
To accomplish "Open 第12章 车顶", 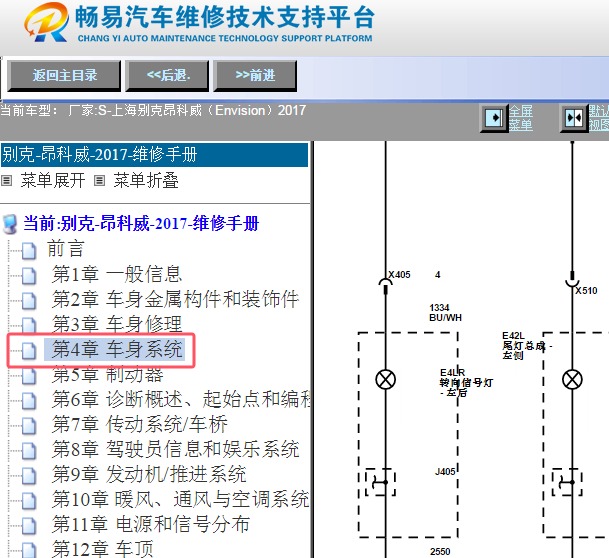I will click(103, 549).
